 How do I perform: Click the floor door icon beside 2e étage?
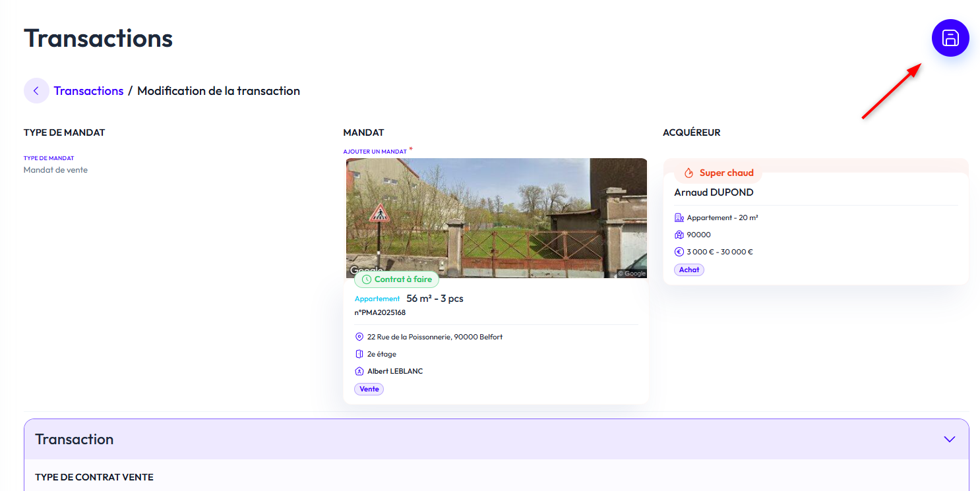(359, 354)
